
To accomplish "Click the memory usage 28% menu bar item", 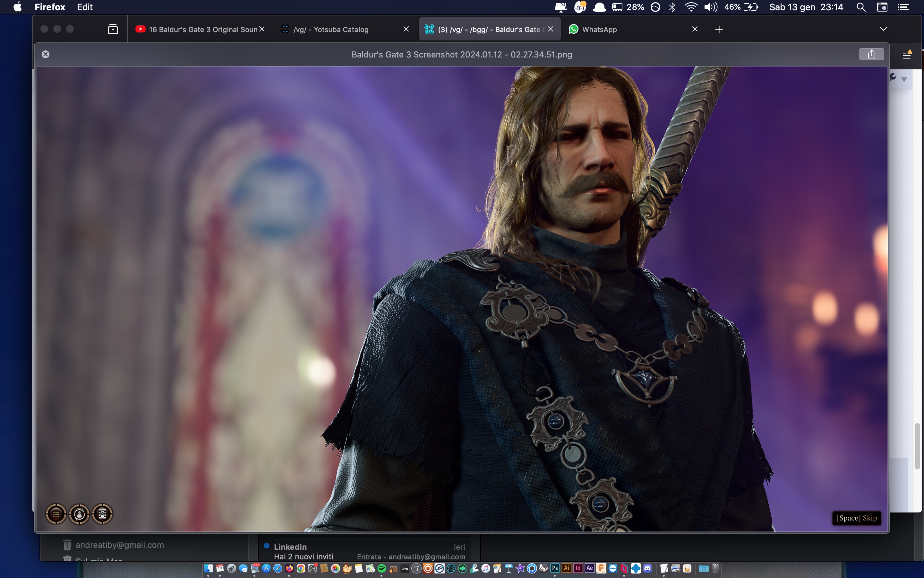I will pyautogui.click(x=628, y=7).
